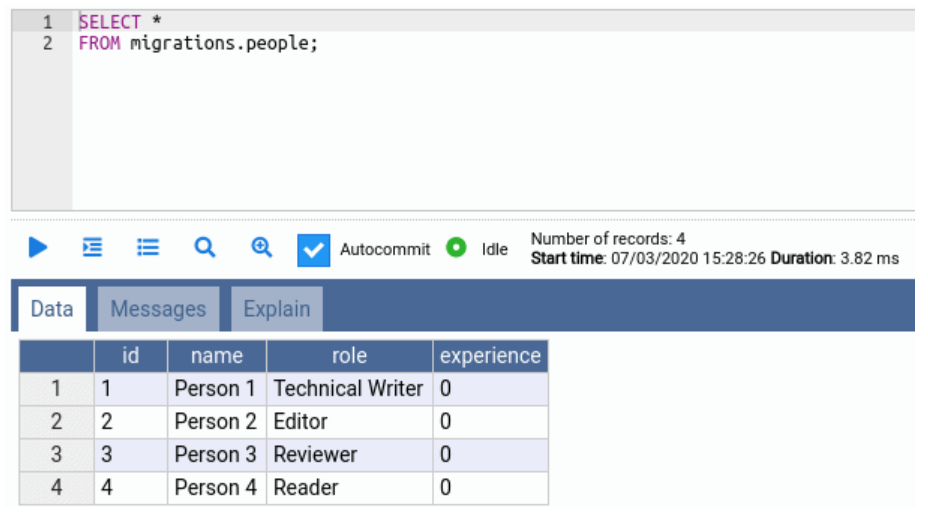The image size is (928, 528).
Task: Run the query with the play icon
Action: (38, 247)
